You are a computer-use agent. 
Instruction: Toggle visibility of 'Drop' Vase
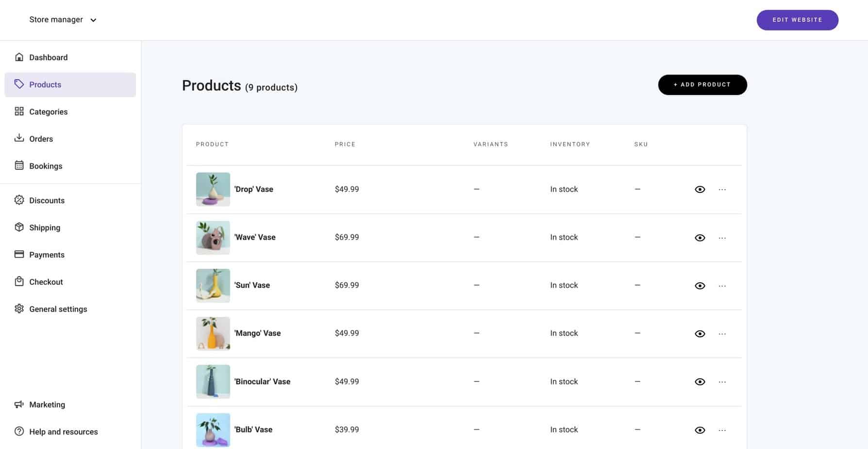700,190
